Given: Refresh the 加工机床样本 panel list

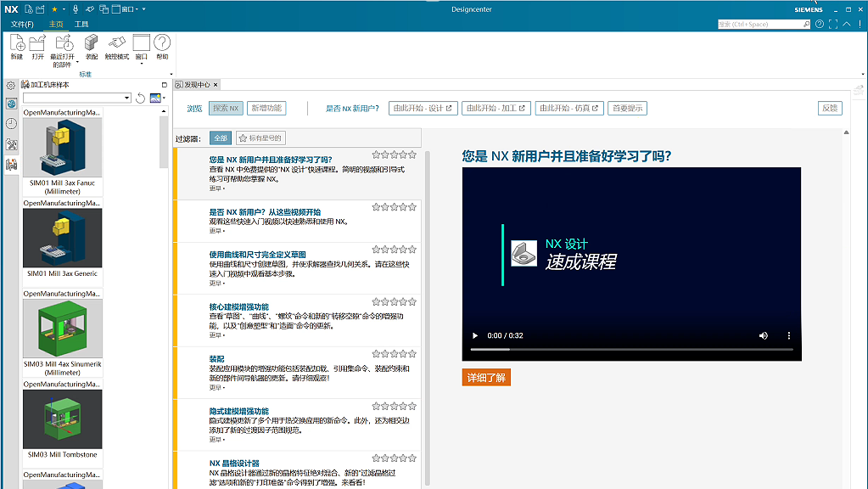Looking at the screenshot, I should (x=141, y=98).
